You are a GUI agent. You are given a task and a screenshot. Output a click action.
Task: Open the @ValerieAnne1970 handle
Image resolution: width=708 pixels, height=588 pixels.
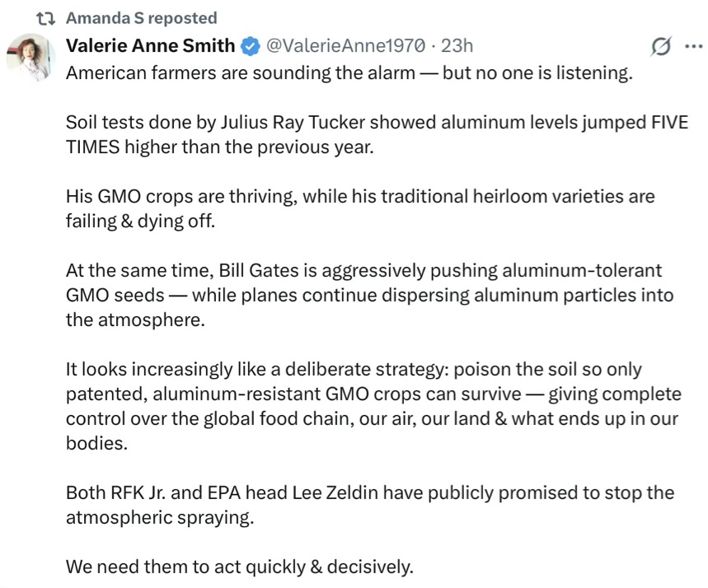(x=345, y=45)
